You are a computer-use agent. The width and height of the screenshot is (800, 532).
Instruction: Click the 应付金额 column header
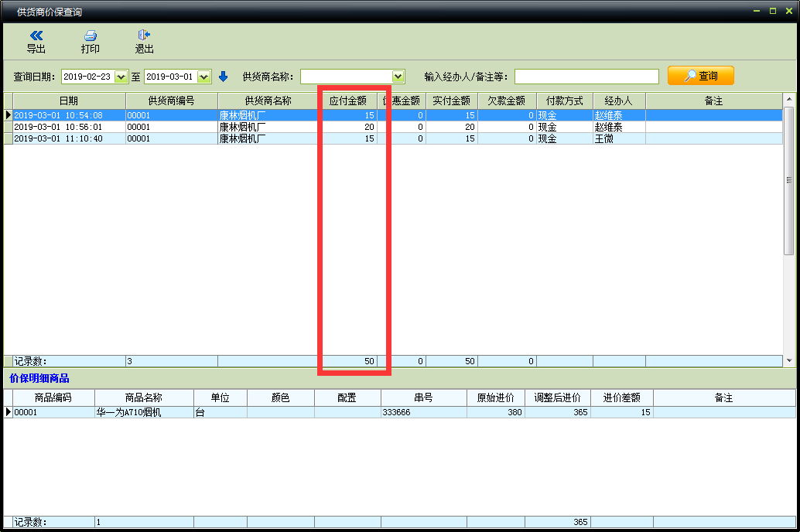coord(348,101)
